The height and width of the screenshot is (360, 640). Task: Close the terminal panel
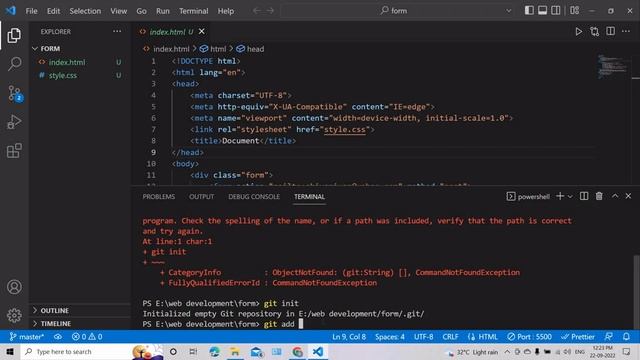coord(628,196)
